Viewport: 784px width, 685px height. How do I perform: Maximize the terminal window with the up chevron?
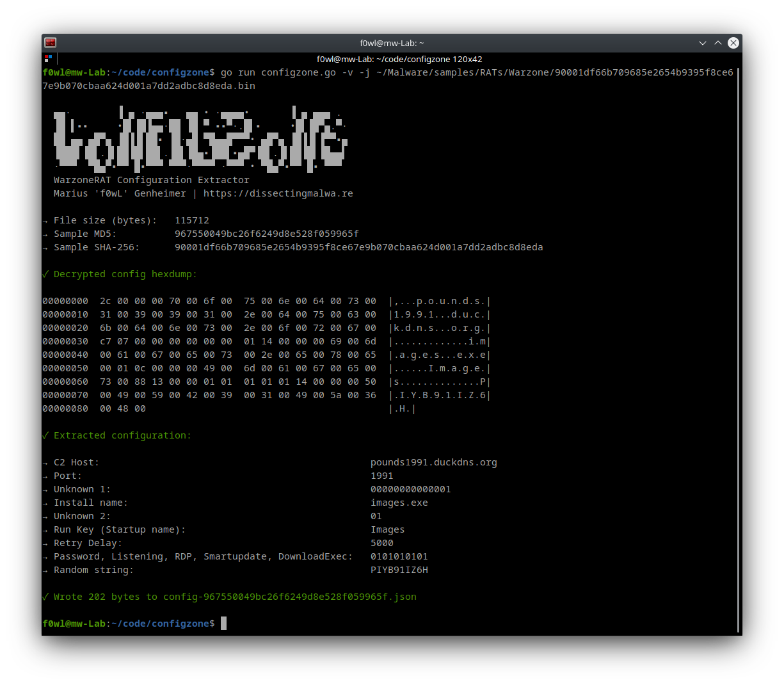718,43
